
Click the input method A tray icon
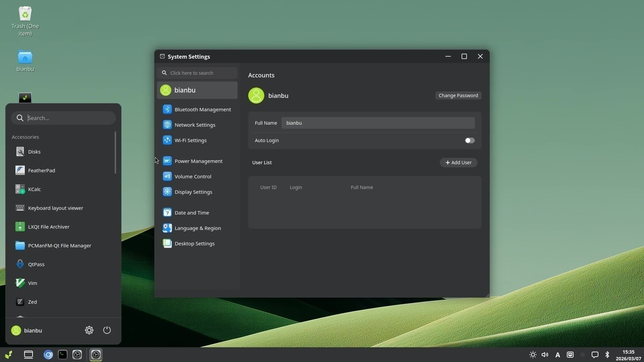point(558,355)
